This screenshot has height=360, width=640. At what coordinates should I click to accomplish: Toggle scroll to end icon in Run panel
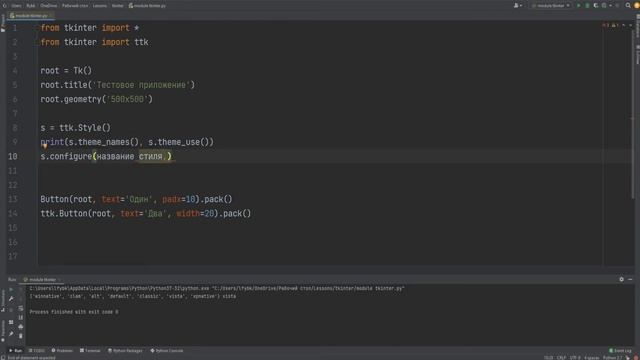click(20, 318)
